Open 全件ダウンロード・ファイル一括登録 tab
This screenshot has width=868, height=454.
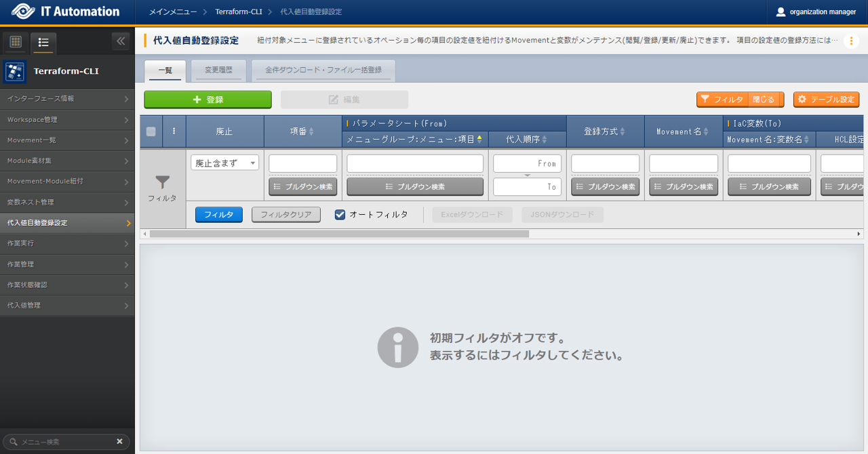tap(323, 70)
